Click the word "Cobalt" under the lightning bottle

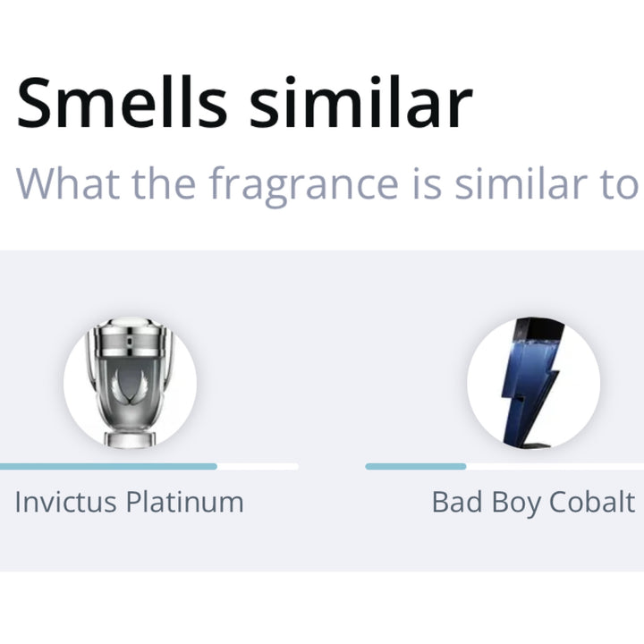(592, 502)
